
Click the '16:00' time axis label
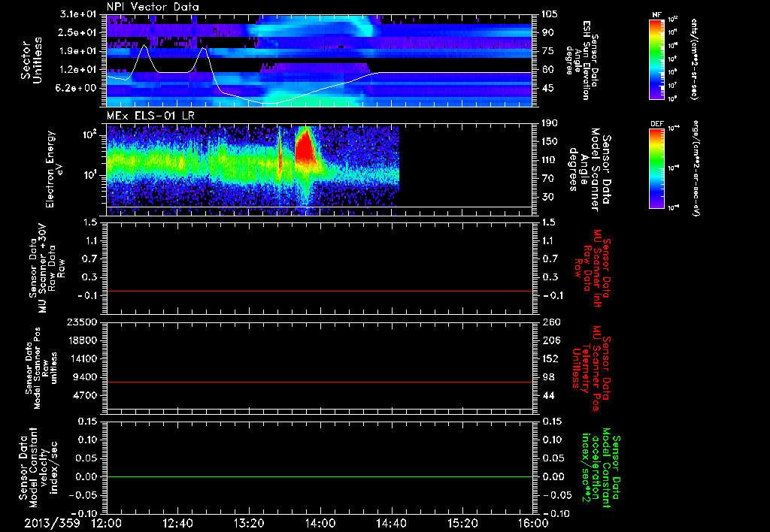click(x=533, y=523)
